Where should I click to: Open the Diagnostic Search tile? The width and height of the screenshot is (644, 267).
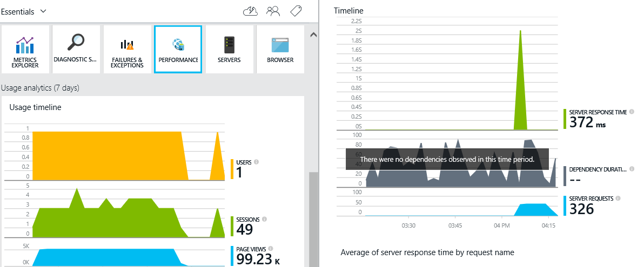tap(76, 50)
